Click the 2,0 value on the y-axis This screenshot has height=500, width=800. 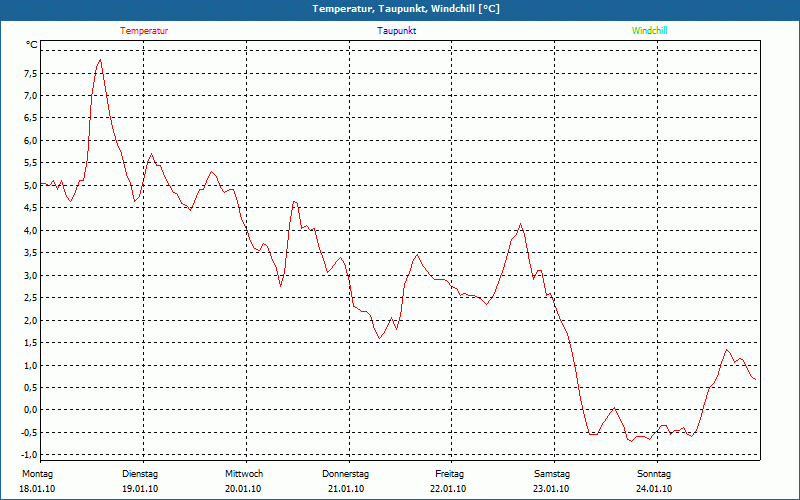pyautogui.click(x=30, y=320)
